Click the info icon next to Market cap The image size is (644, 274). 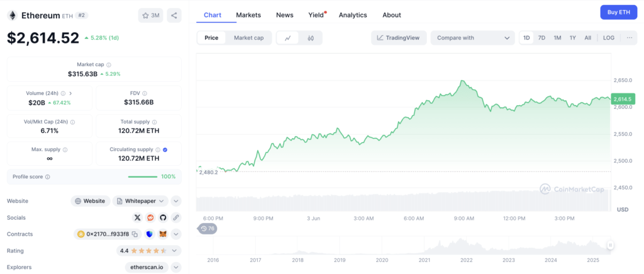(108, 65)
